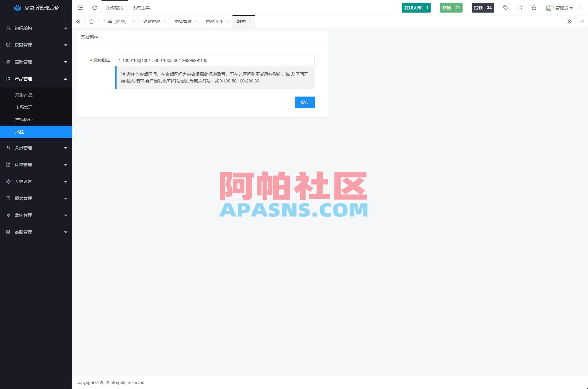Expand the tab actions chevron near top right
The height and width of the screenshot is (389, 588).
[582, 21]
